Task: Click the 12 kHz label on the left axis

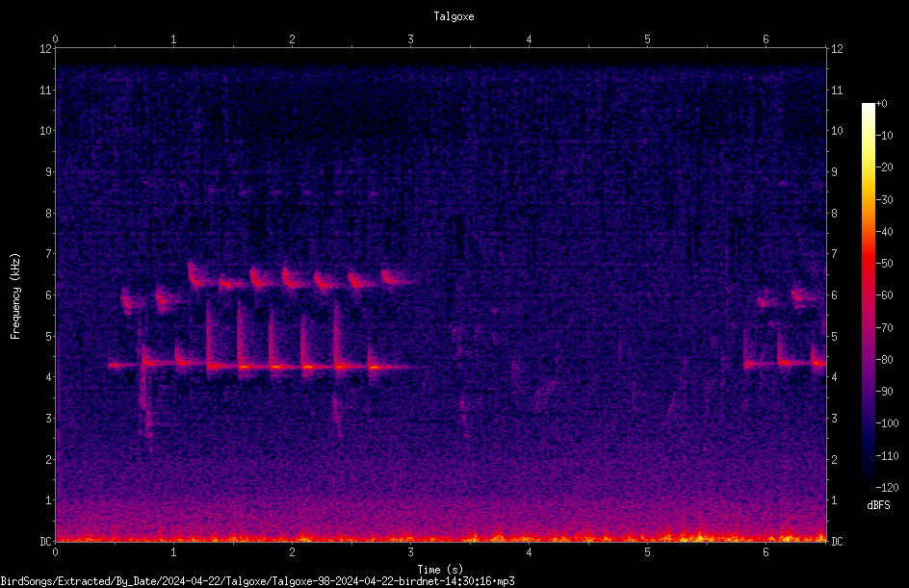Action: [46, 49]
